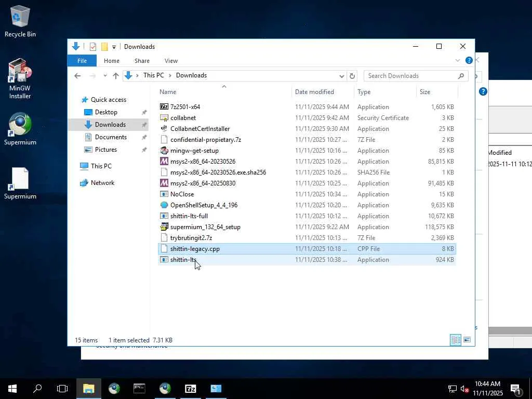Select the mingw-get-setup file icon
This screenshot has width=532, height=399.
(x=164, y=150)
